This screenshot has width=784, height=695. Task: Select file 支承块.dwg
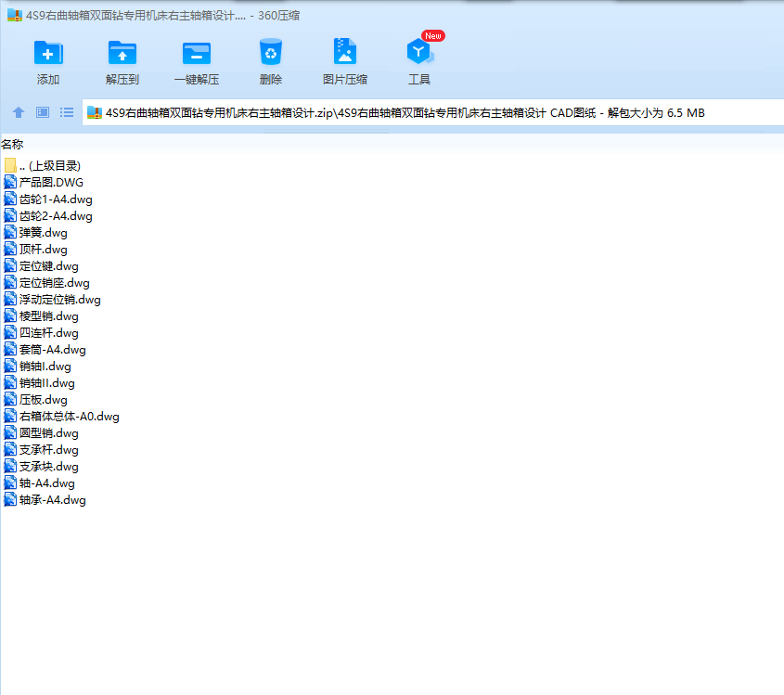pos(41,467)
